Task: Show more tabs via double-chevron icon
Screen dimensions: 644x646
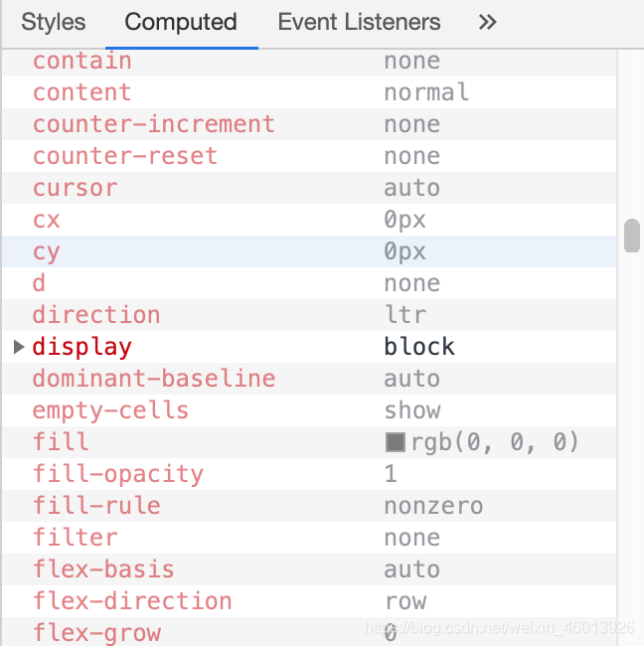Action: point(487,22)
